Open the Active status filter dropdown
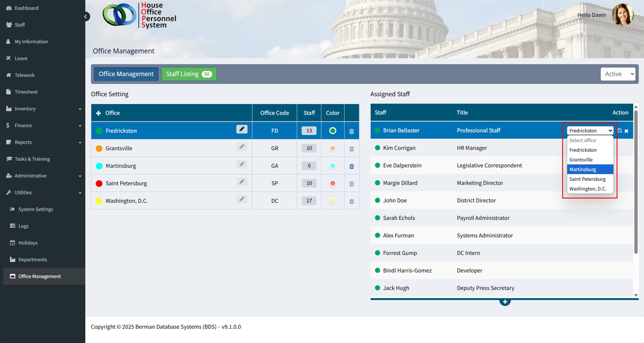This screenshot has width=644, height=343. tap(617, 74)
